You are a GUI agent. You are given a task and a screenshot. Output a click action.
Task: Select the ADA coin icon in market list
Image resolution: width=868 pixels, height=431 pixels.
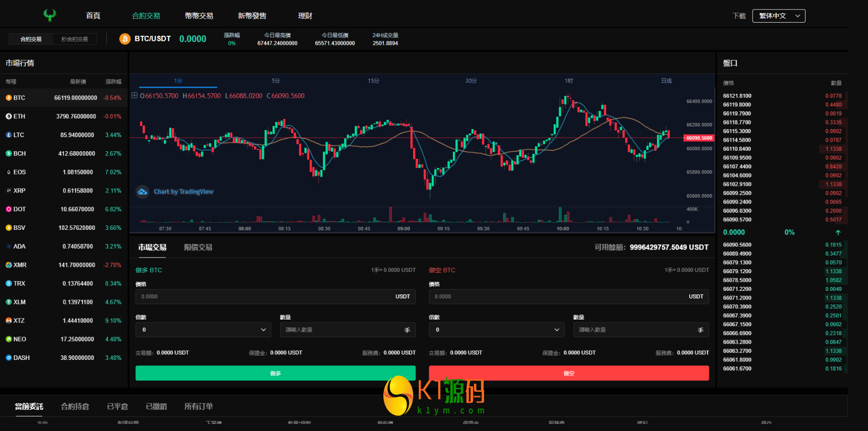9,247
